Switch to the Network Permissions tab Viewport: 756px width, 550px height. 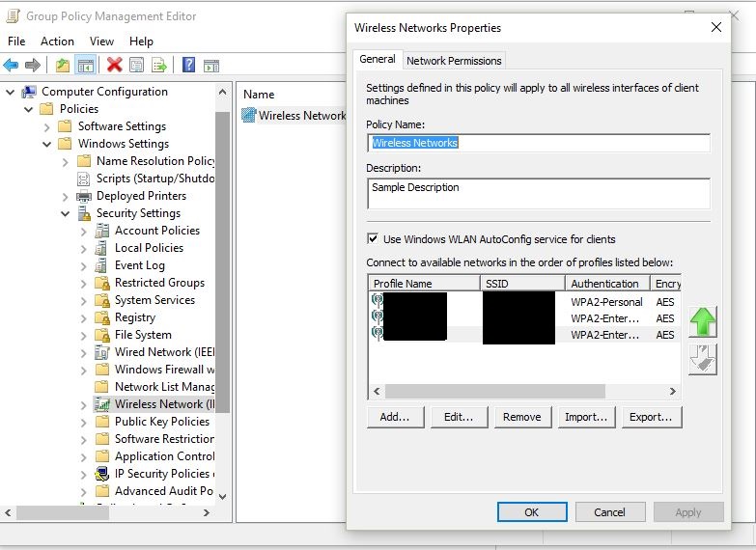coord(454,60)
